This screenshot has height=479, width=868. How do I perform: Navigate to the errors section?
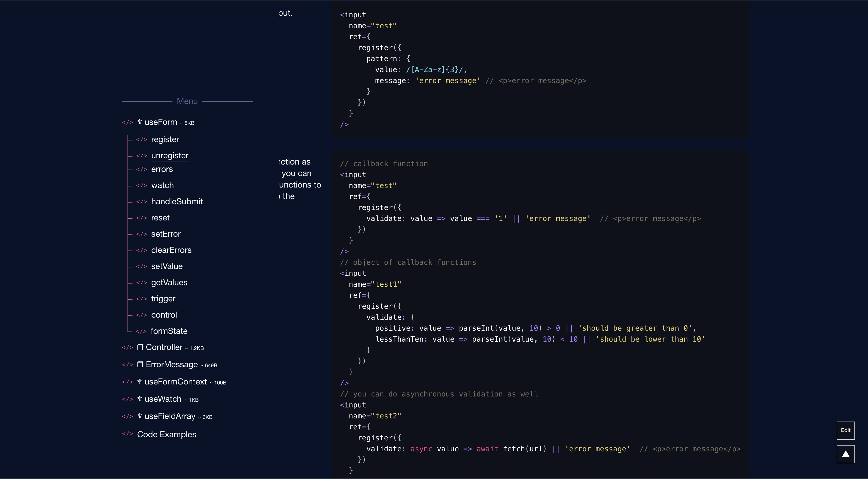click(161, 169)
